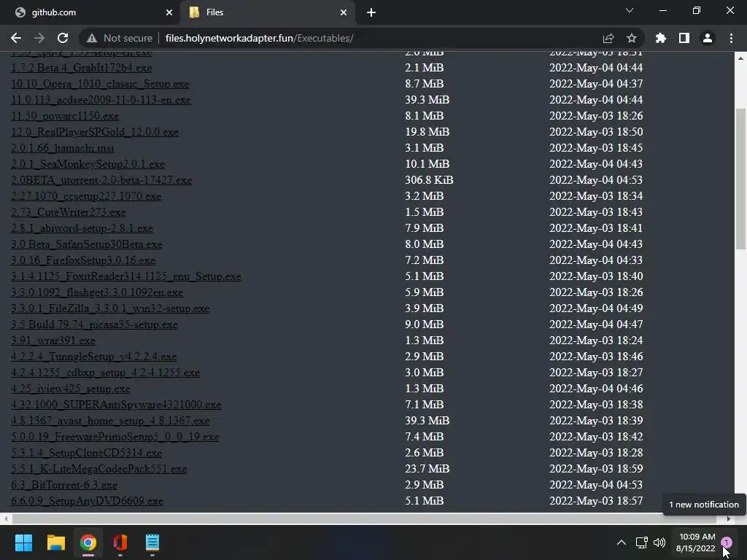
Task: Open the profile avatar menu
Action: 708,38
